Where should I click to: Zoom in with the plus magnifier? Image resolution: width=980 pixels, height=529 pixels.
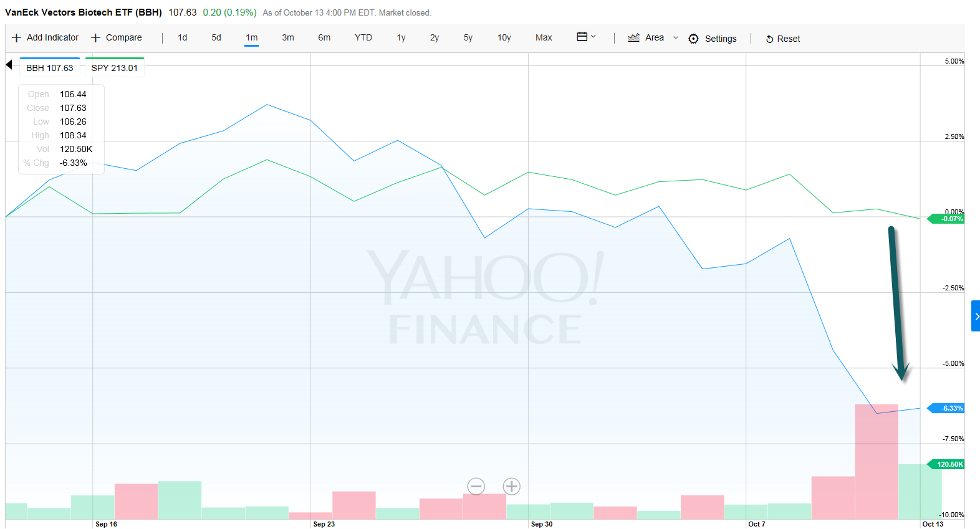coord(512,486)
